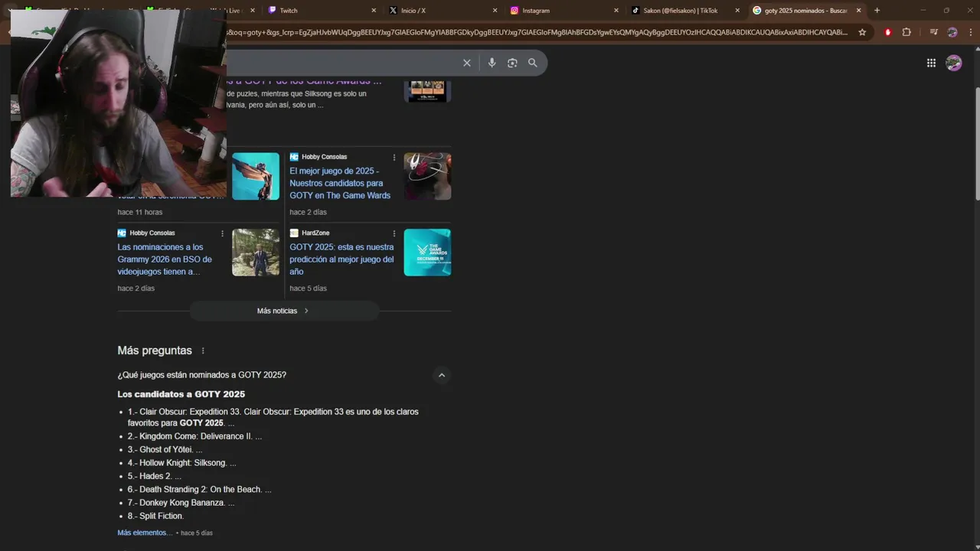
Task: Open 'El mejor juego de 2025' article link
Action: pos(340,183)
